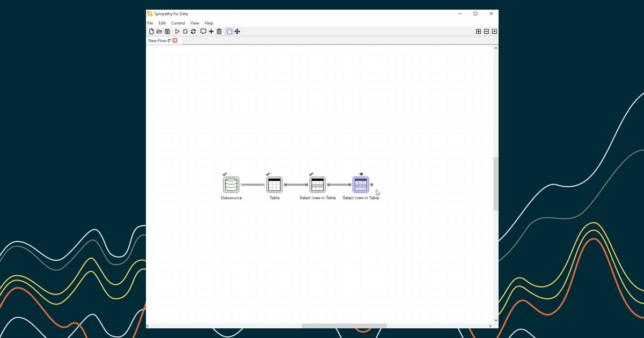Click the New flow document icon
The image size is (644, 338).
coord(151,32)
